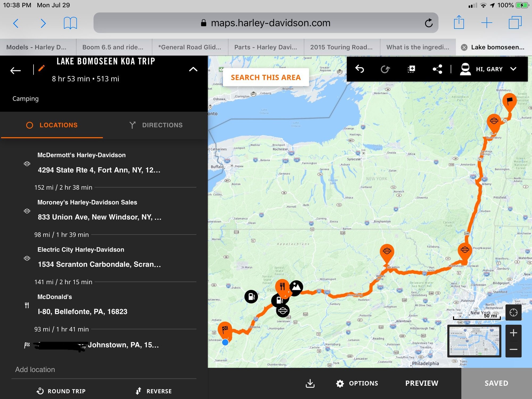Collapse the trip header with chevron up

coord(193,69)
